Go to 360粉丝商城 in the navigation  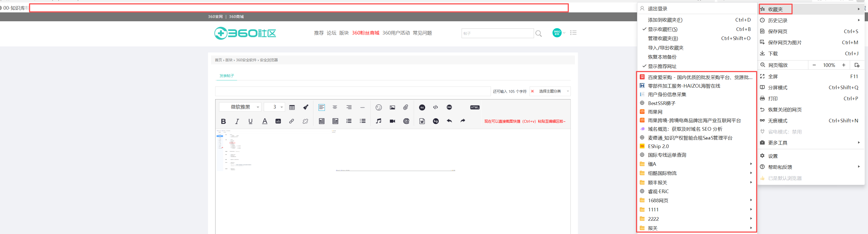click(365, 33)
